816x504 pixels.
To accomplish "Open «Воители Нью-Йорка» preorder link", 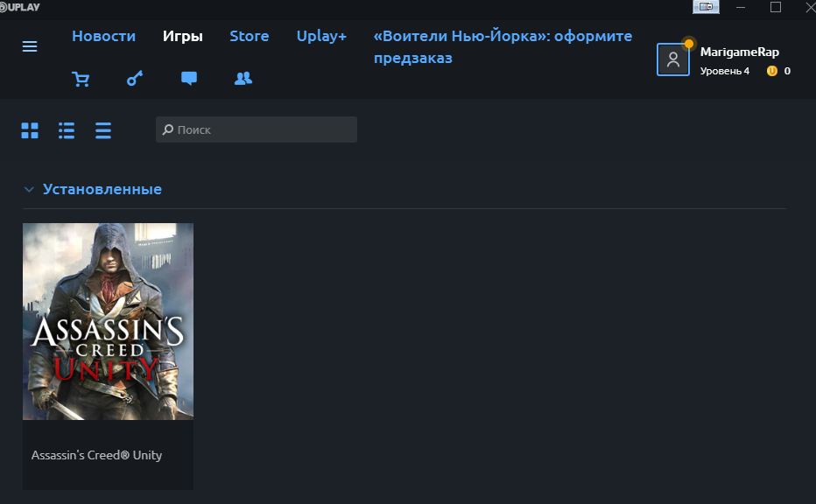I will tap(503, 46).
